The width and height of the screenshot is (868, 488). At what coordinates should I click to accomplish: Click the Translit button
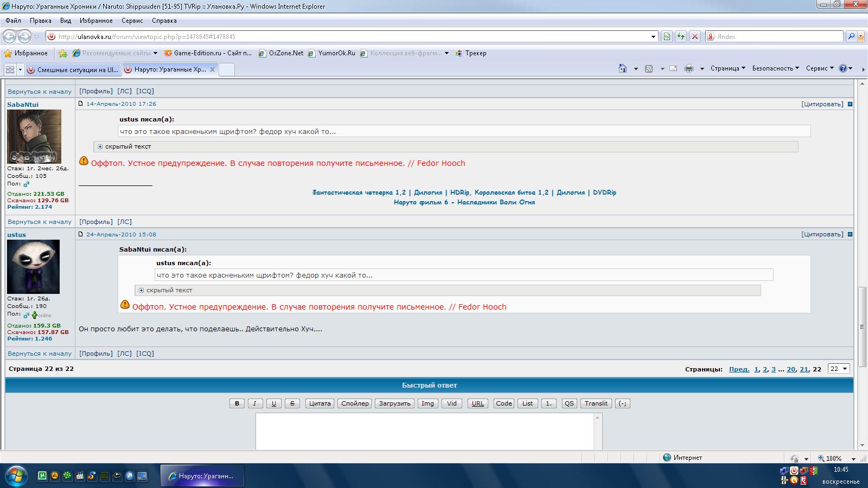pyautogui.click(x=596, y=403)
